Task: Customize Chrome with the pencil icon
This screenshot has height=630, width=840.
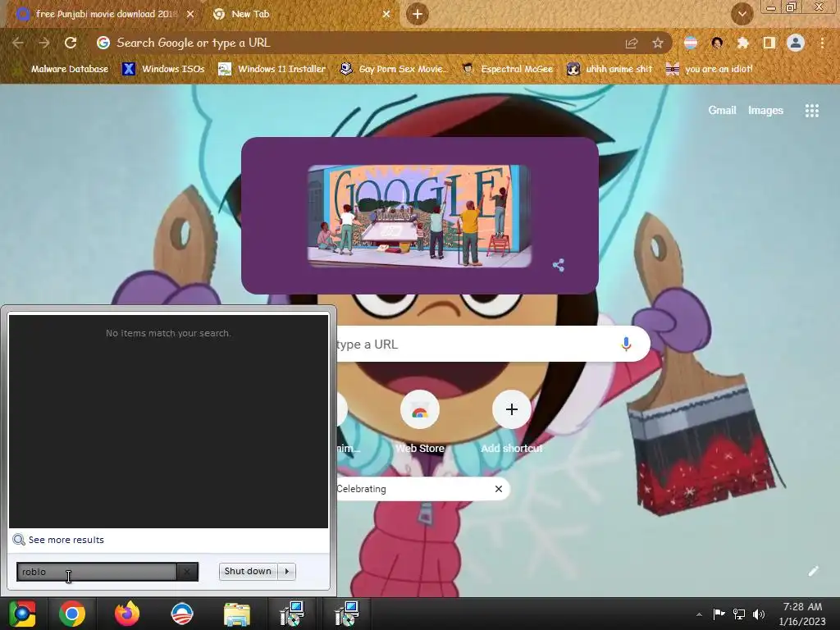Action: tap(813, 571)
